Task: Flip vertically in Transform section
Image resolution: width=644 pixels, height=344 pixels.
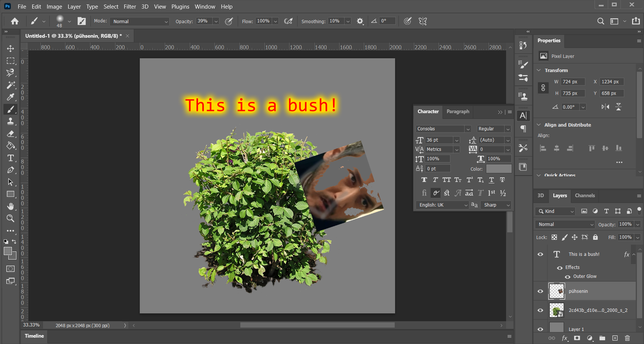Action: click(619, 107)
